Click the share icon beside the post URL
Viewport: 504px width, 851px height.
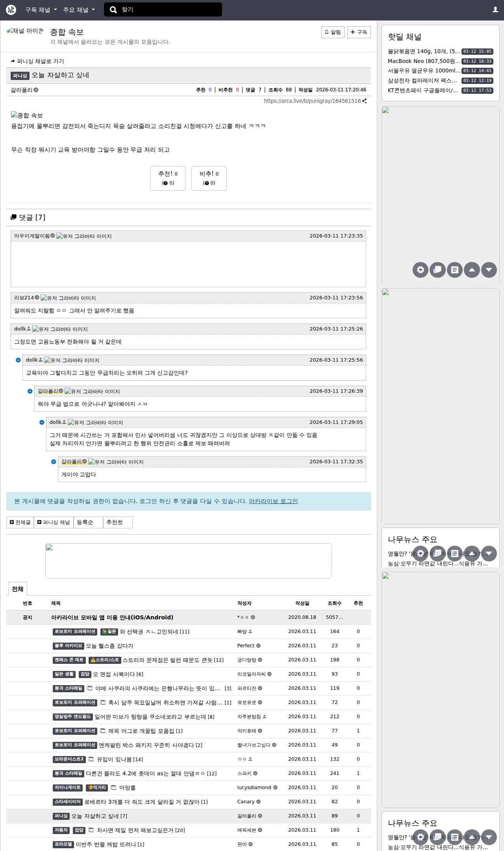pos(365,101)
